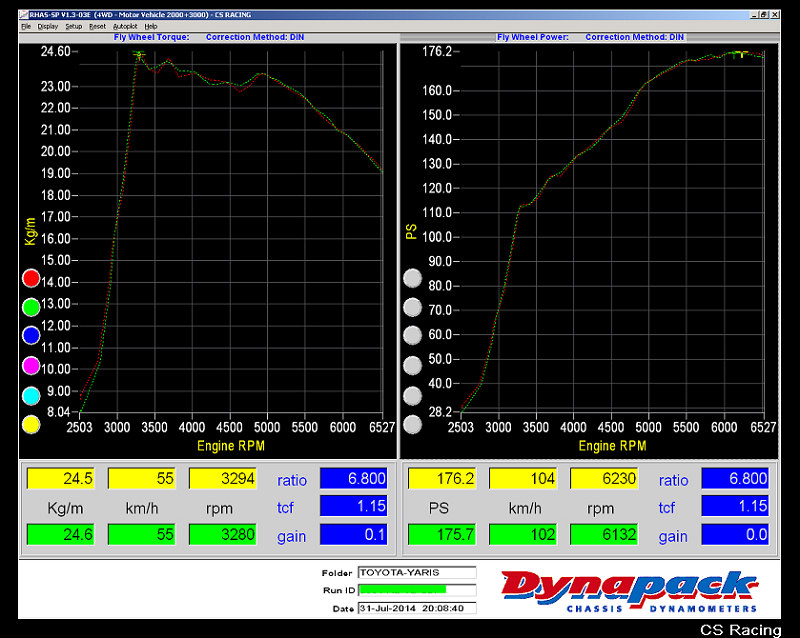The height and width of the screenshot is (638, 800).
Task: Click the gray circle beside 60.0 PS
Action: 412,335
